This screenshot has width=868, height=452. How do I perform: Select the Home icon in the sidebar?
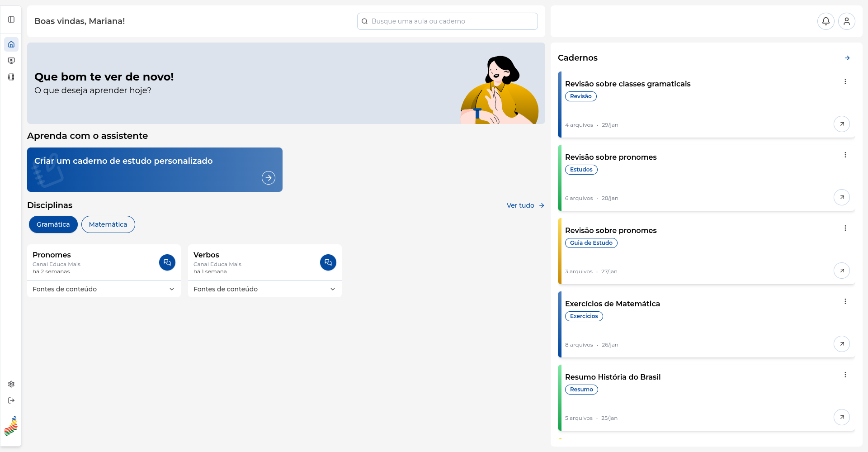click(11, 44)
